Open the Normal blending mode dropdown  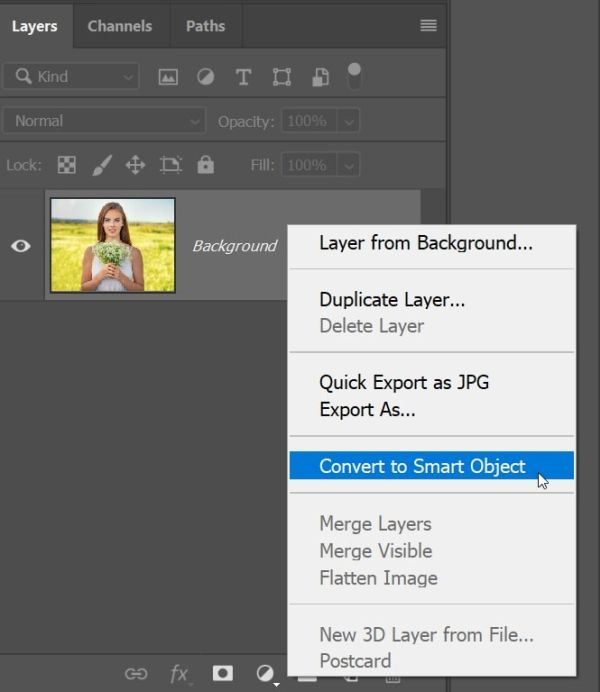(105, 120)
